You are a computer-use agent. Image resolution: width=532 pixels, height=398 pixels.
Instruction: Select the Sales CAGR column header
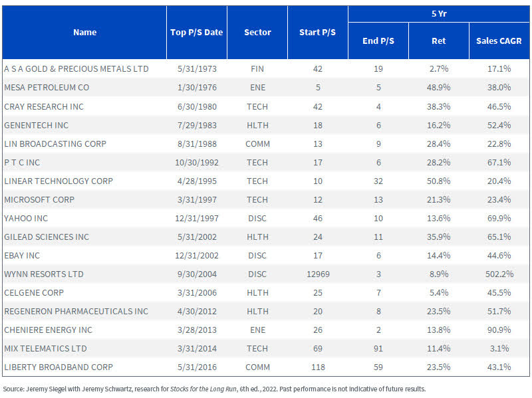click(x=499, y=41)
